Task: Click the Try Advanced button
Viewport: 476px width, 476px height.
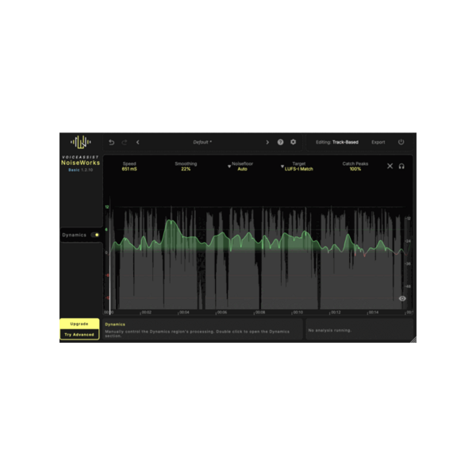Action: tap(79, 334)
